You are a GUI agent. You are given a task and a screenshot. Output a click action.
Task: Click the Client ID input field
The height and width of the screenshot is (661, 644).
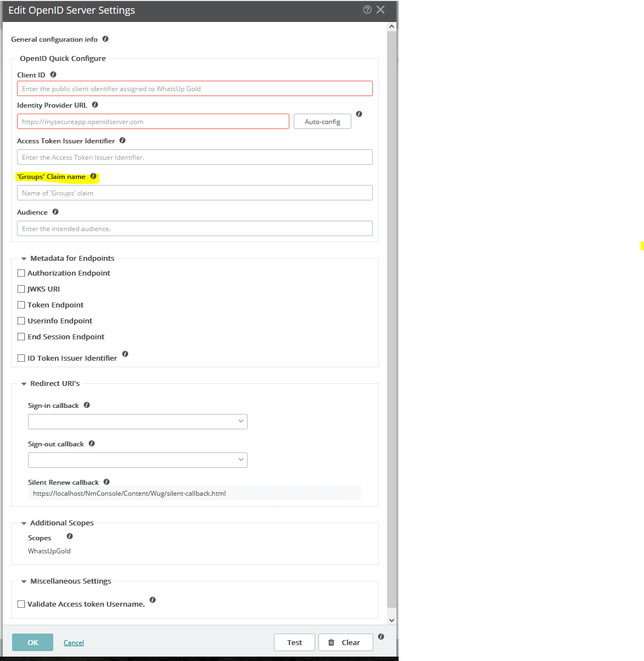coord(194,88)
